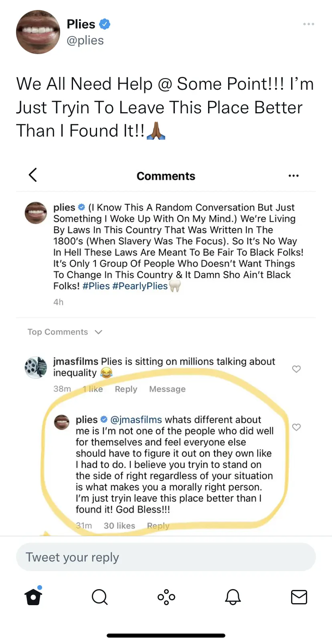Open the Home tab in bottom bar
Viewport: 332px width, 644px height.
33,597
